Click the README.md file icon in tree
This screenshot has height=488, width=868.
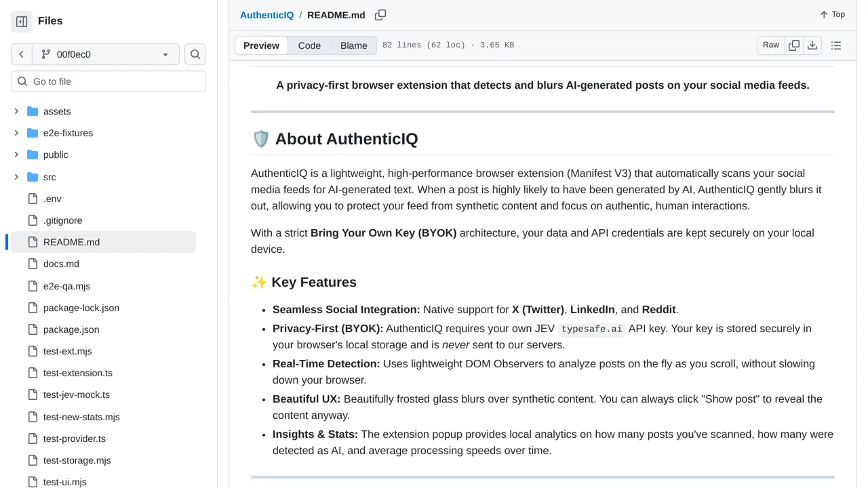33,242
